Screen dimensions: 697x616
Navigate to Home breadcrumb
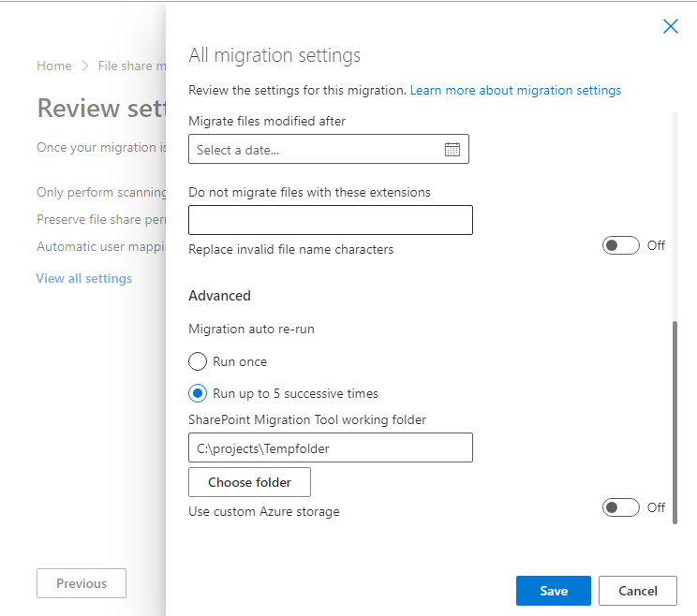[54, 66]
